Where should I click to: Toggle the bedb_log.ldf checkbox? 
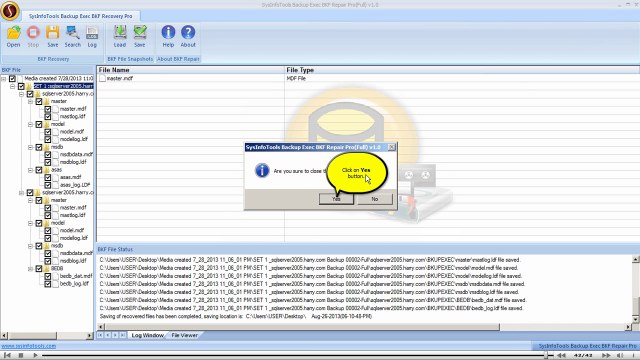click(x=48, y=284)
